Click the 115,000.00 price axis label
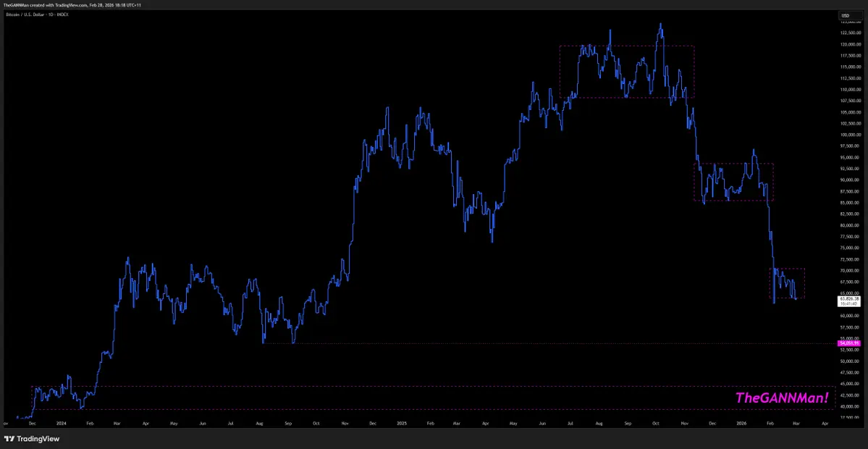Image resolution: width=868 pixels, height=449 pixels. (x=850, y=67)
